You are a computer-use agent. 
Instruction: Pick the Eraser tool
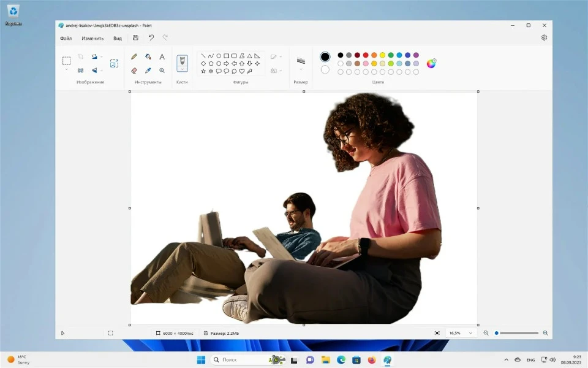pos(134,71)
